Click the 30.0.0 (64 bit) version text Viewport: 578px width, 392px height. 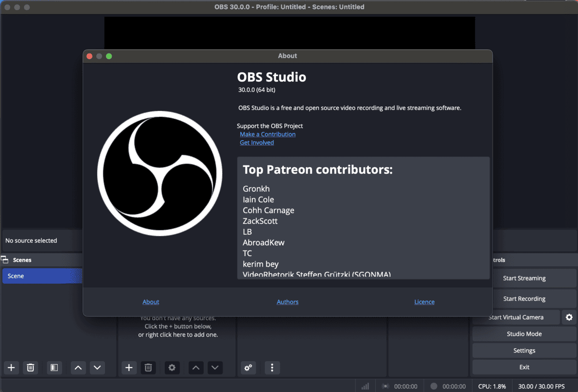point(257,90)
